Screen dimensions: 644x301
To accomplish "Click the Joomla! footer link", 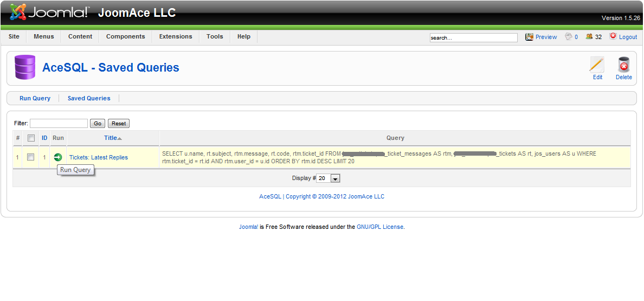I will pos(249,227).
